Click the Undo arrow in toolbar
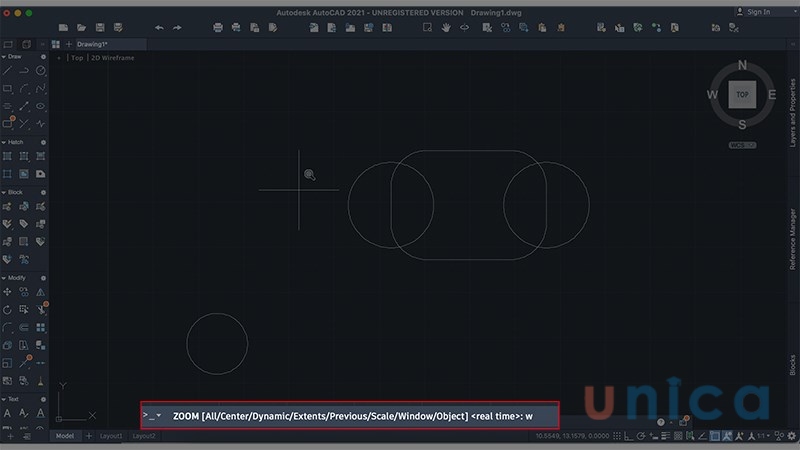 161,27
